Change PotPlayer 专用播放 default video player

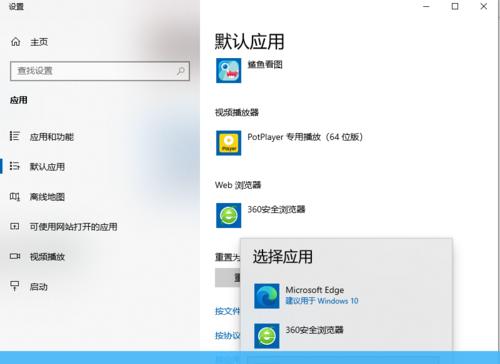coord(305,137)
